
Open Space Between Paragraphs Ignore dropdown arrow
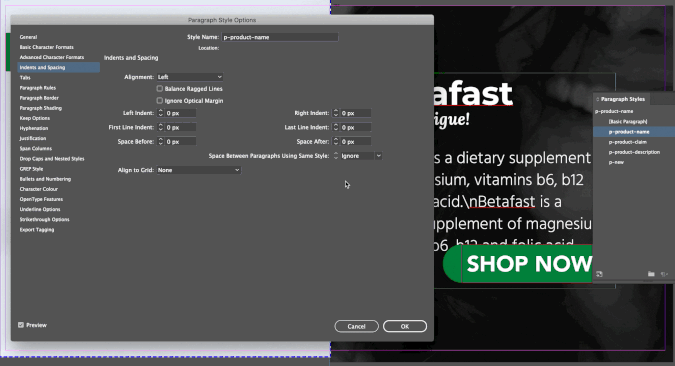[378, 156]
